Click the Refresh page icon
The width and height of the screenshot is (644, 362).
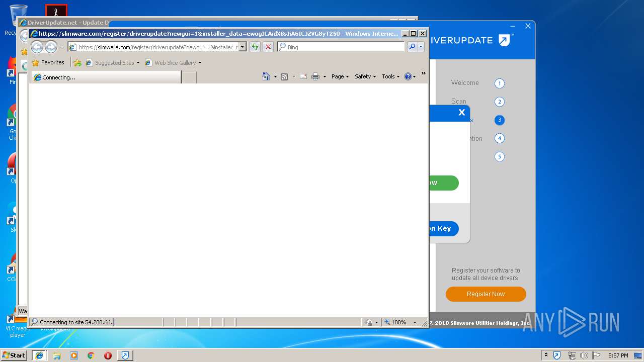(x=255, y=47)
